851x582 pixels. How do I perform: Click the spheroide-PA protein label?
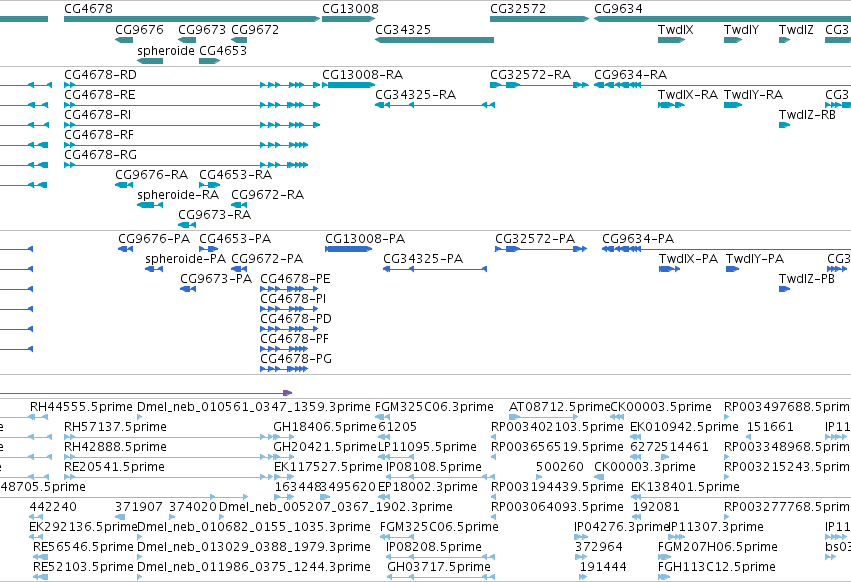(x=186, y=258)
